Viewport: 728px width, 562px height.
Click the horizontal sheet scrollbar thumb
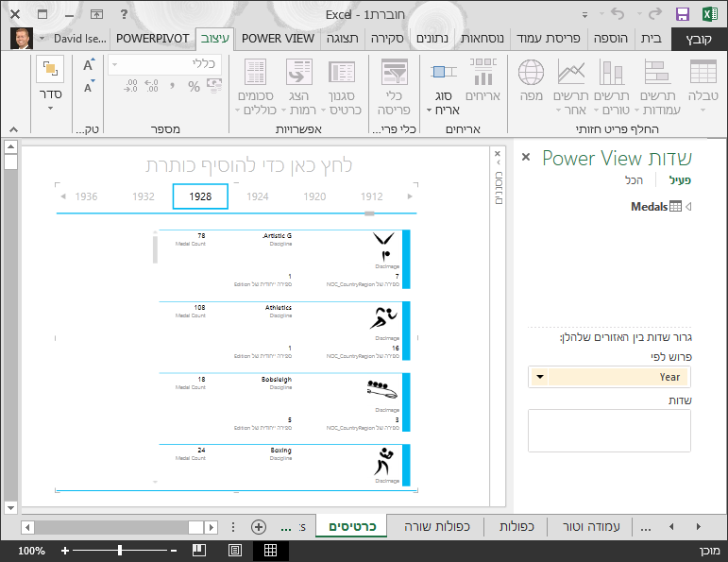(x=195, y=527)
